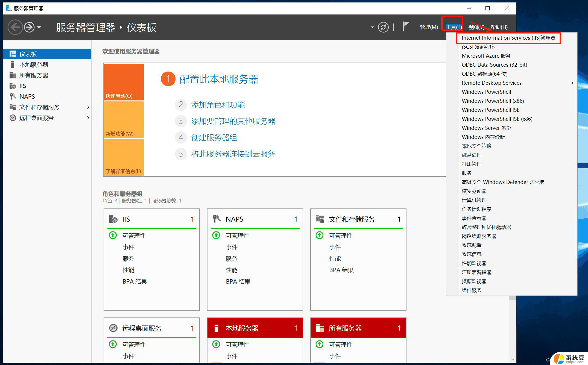Select the 新增功能(W) tile

click(124, 120)
